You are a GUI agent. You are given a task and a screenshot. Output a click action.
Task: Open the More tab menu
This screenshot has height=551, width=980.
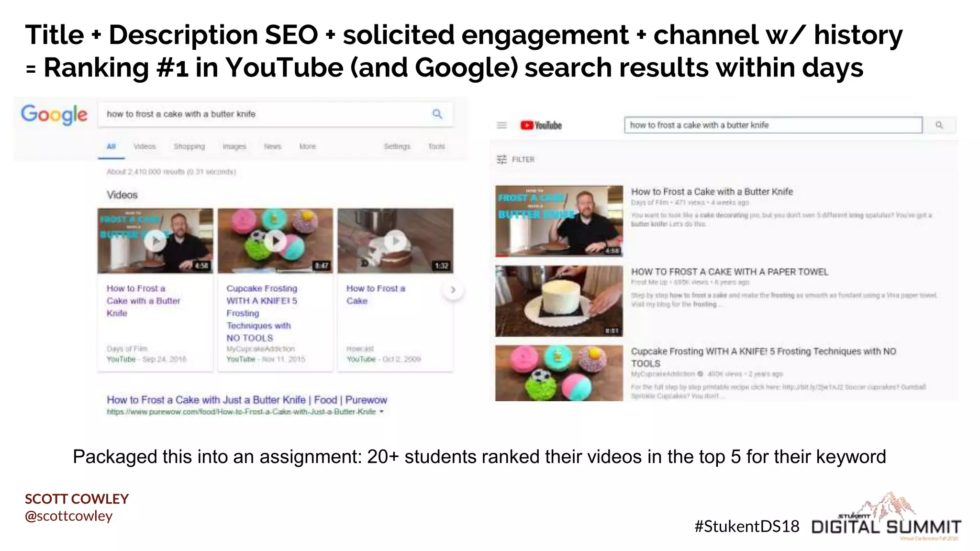click(307, 146)
